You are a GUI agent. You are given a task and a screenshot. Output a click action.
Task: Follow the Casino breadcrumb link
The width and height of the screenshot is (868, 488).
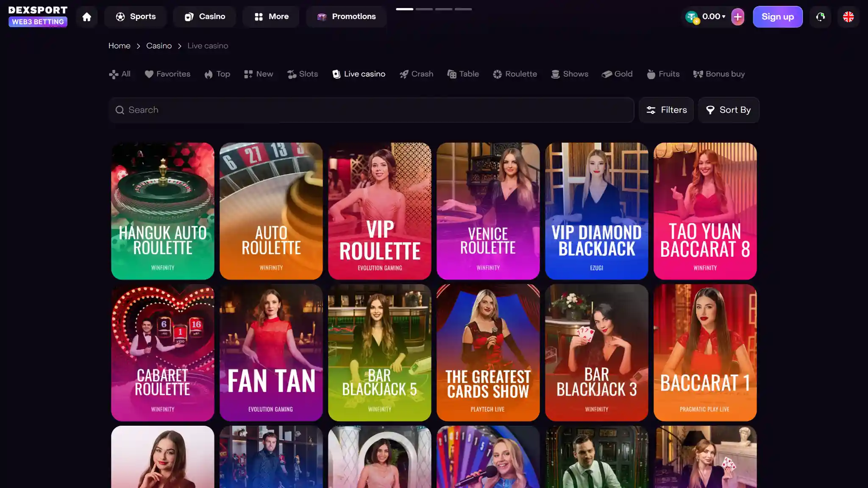tap(159, 46)
